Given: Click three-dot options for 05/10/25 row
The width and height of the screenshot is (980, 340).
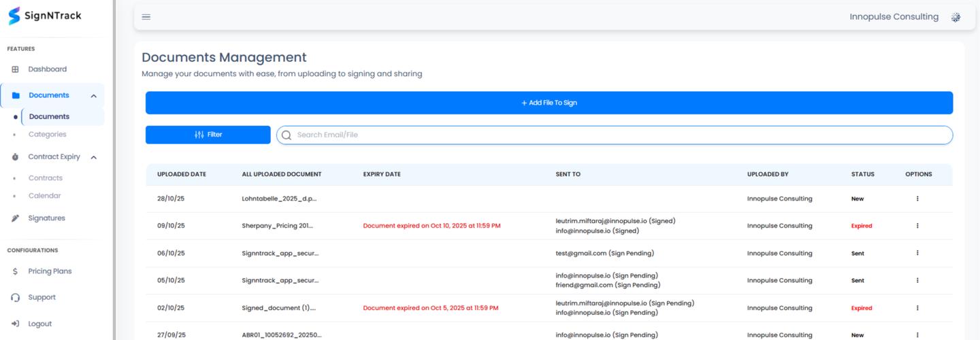Looking at the screenshot, I should point(917,280).
